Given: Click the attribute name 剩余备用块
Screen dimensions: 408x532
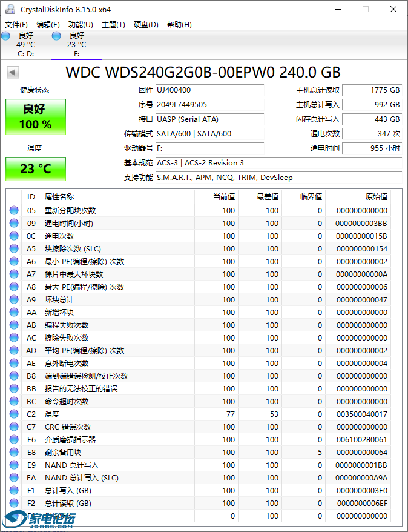Looking at the screenshot, I should (63, 452).
